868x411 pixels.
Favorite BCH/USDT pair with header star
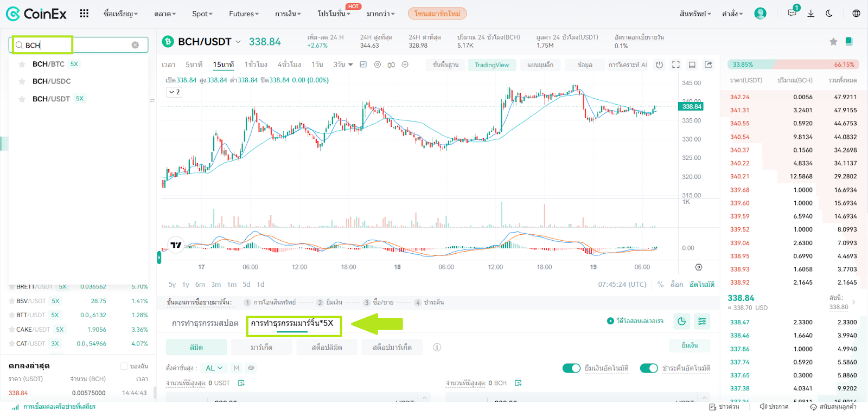pos(833,42)
